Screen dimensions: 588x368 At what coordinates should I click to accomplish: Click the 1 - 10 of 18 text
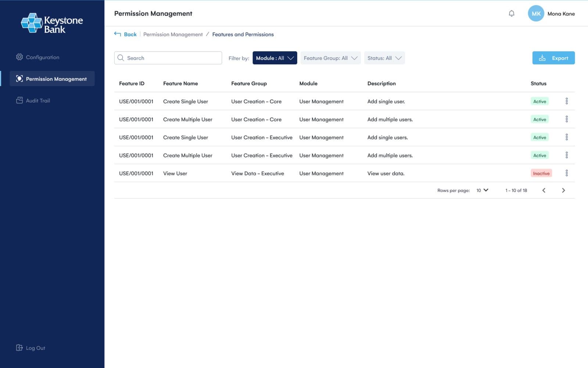tap(516, 190)
